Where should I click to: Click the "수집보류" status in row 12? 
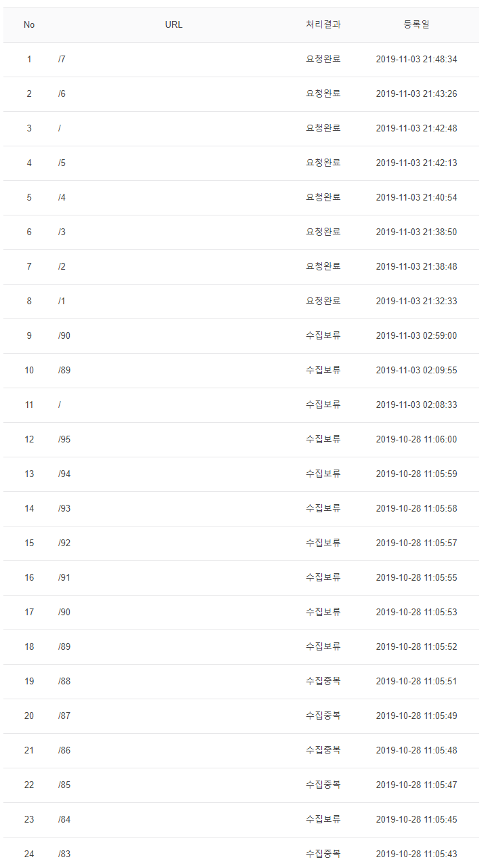[323, 439]
